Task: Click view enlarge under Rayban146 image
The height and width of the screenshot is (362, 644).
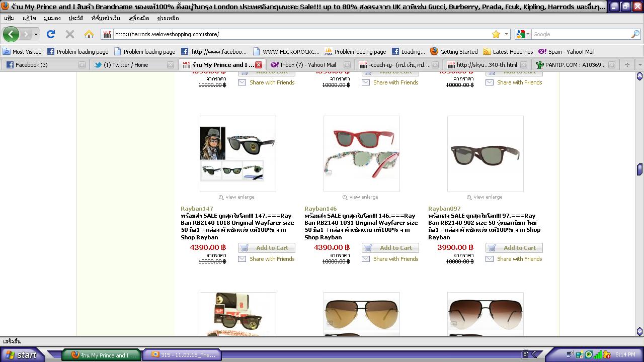Action: pyautogui.click(x=361, y=197)
